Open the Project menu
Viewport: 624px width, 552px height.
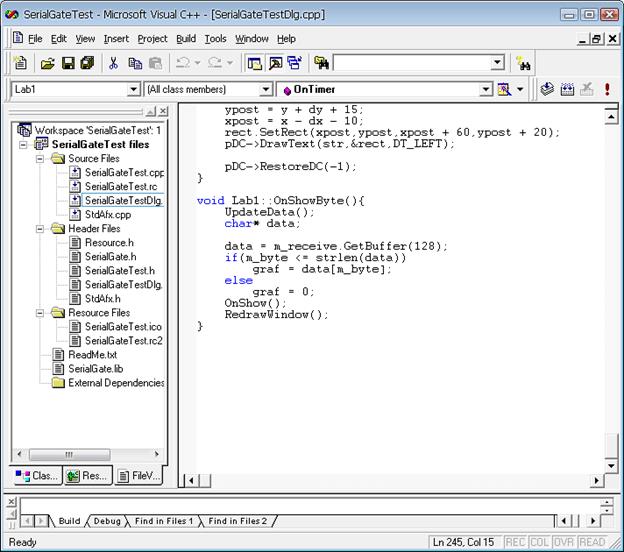[x=152, y=39]
